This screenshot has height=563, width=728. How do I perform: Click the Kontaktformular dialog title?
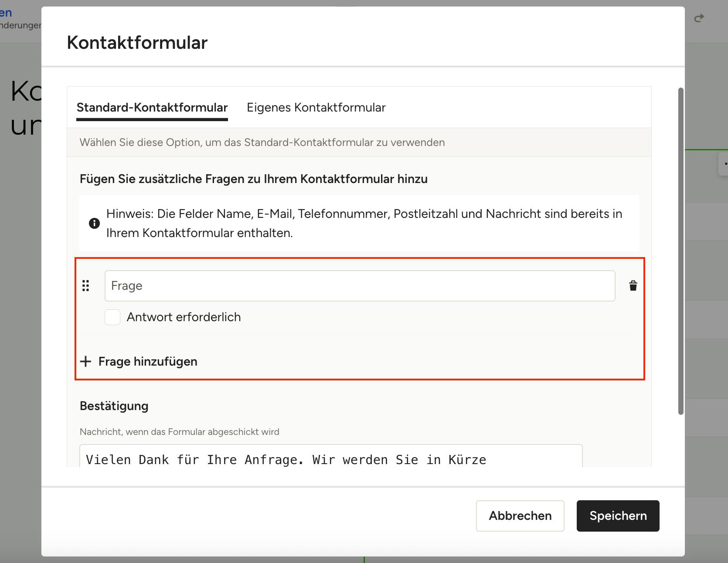point(137,43)
